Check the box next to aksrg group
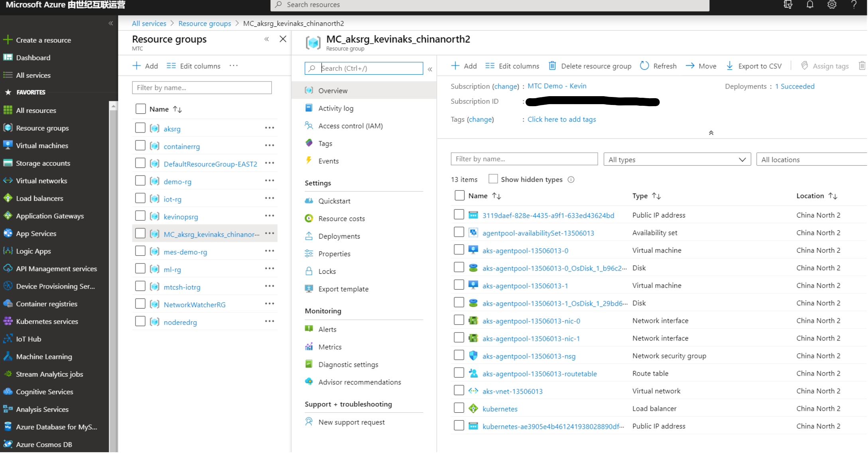Viewport: 868px width, 453px height. [140, 128]
